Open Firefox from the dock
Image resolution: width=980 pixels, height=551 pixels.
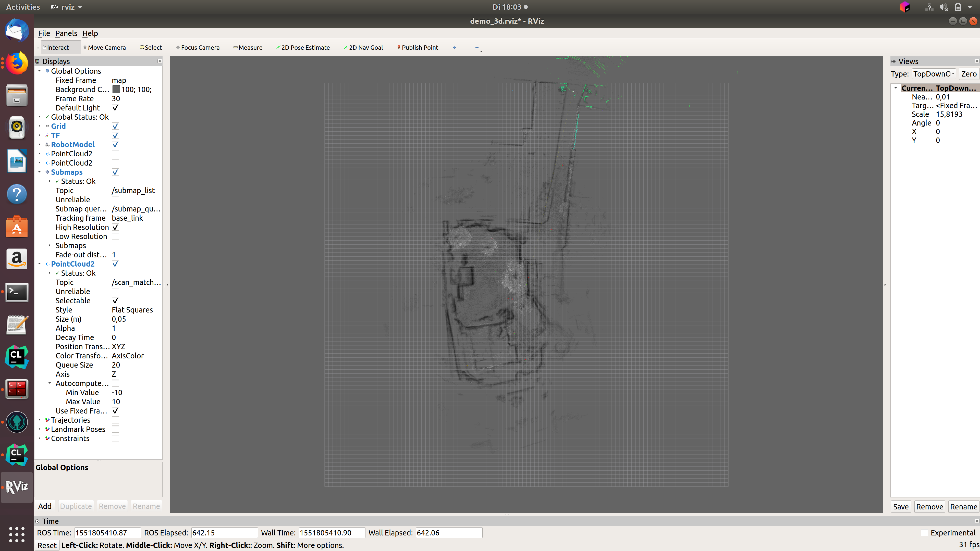click(17, 63)
